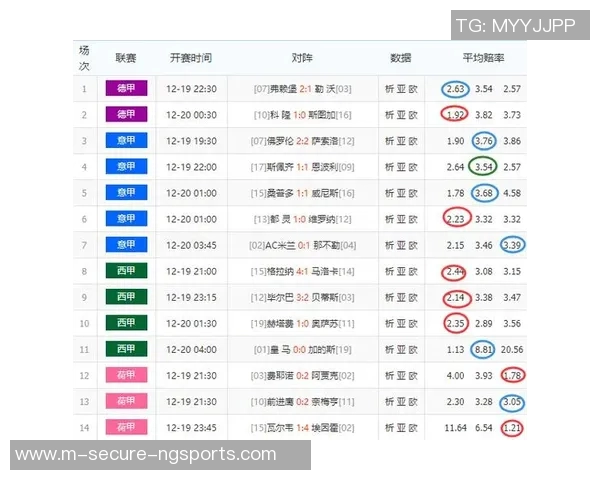Click the 对阵 column header
This screenshot has width=600, height=480.
pyautogui.click(x=302, y=58)
